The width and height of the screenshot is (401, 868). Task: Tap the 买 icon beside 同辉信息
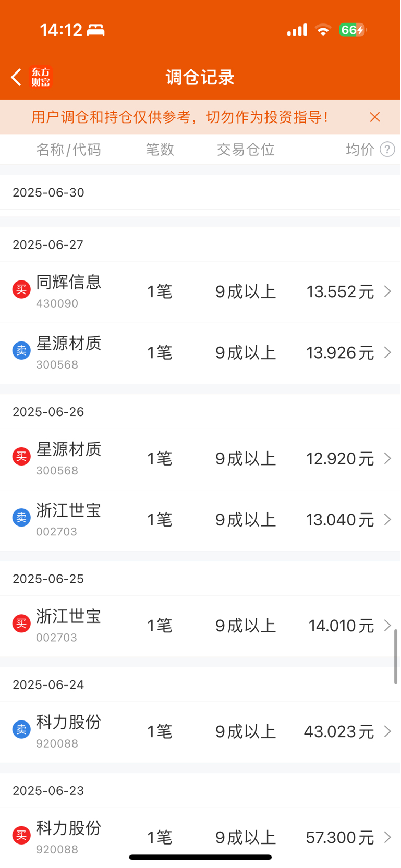click(21, 289)
